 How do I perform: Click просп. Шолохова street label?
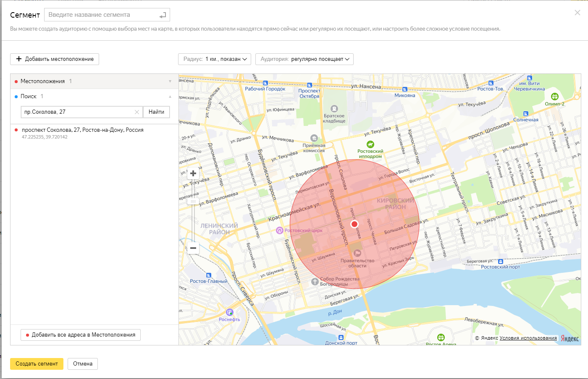click(x=489, y=131)
